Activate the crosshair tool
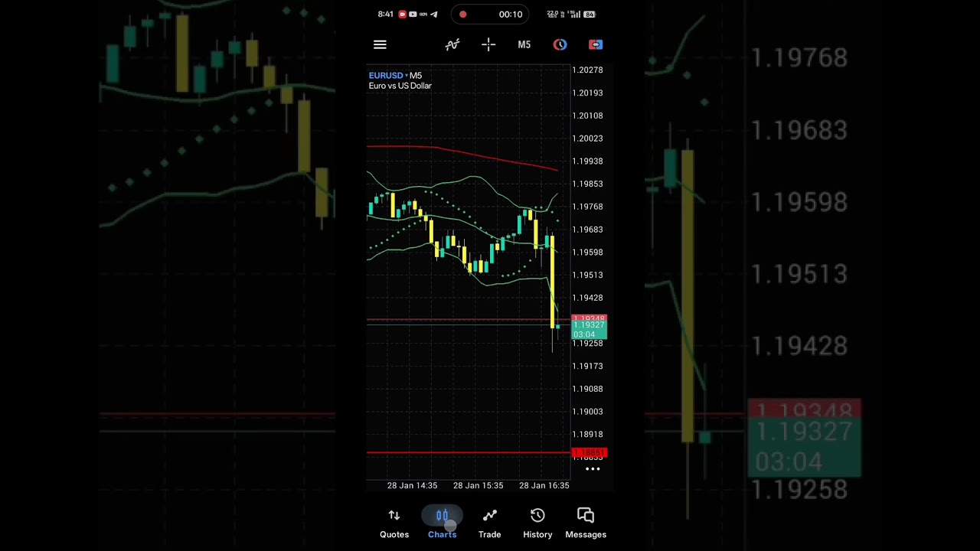Viewport: 980px width, 551px height. [x=488, y=44]
